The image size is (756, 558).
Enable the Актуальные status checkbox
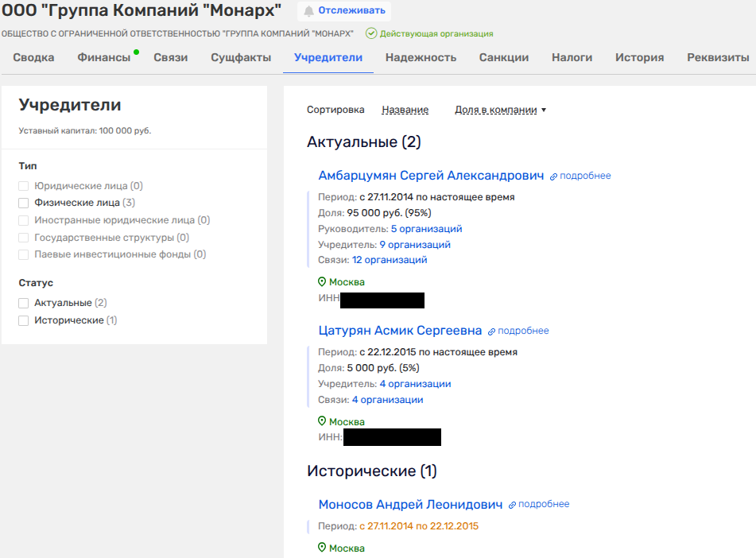coord(24,303)
